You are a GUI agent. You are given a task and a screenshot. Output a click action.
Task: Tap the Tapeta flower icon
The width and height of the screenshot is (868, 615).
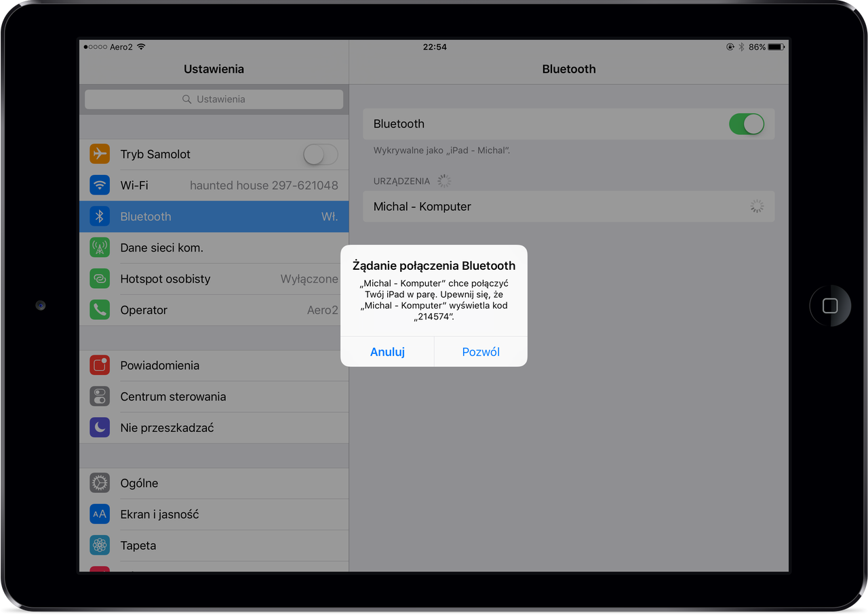click(100, 545)
